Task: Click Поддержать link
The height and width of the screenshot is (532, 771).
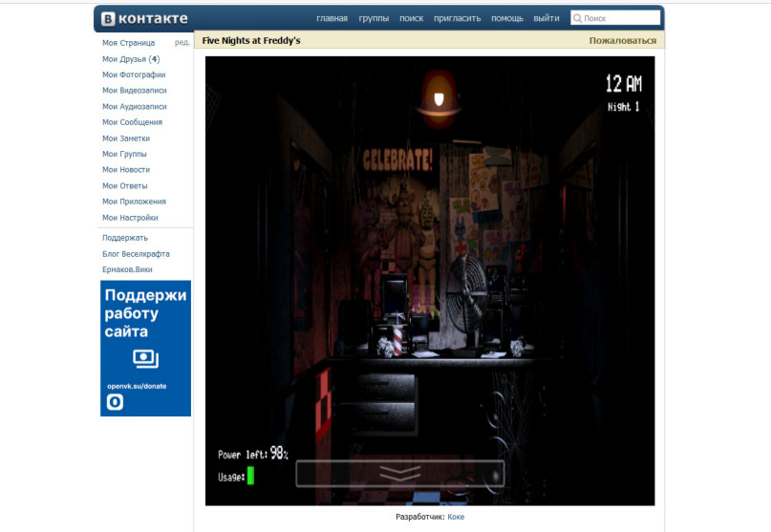Action: pyautogui.click(x=125, y=238)
